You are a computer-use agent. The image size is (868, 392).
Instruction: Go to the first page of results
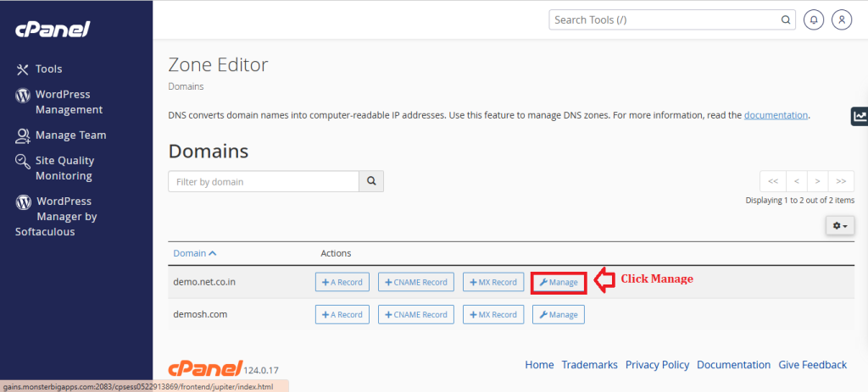click(x=773, y=181)
